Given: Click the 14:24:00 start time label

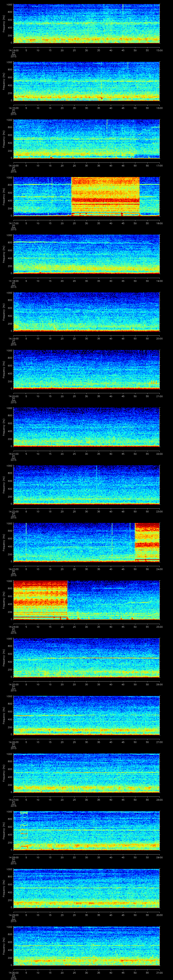Looking at the screenshot, I should click(13, 627).
